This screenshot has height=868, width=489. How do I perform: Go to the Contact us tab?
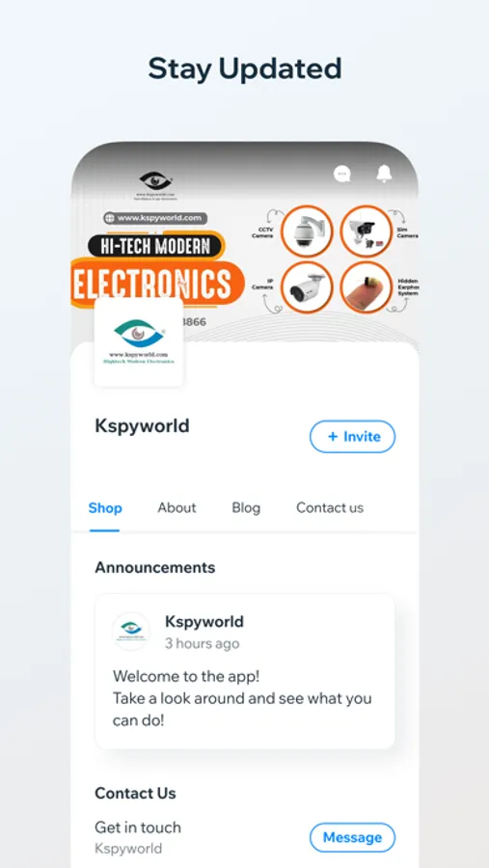330,507
